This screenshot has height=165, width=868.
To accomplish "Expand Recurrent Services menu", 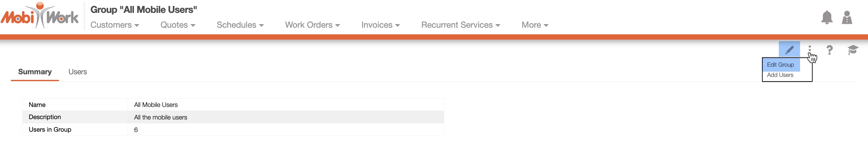I will point(460,25).
